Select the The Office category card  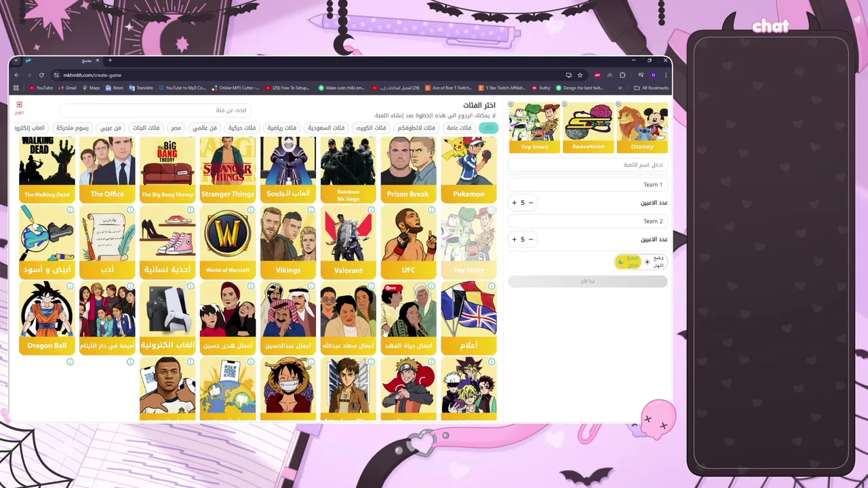coord(107,170)
